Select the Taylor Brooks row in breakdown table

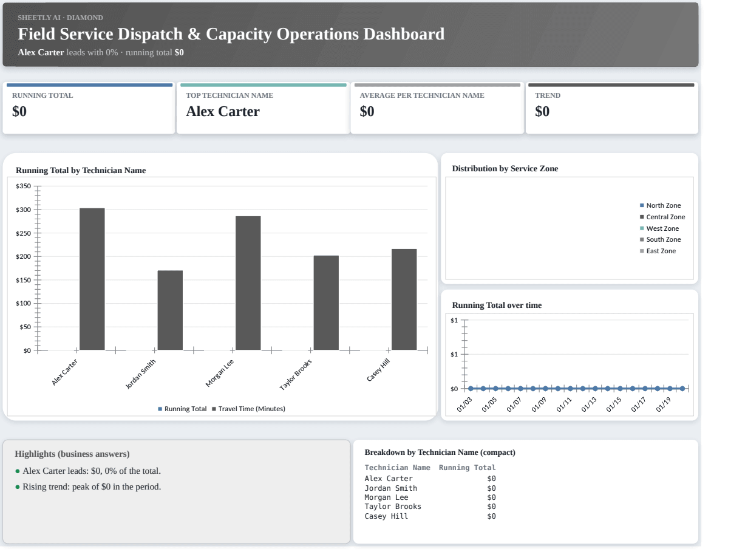[x=430, y=507]
